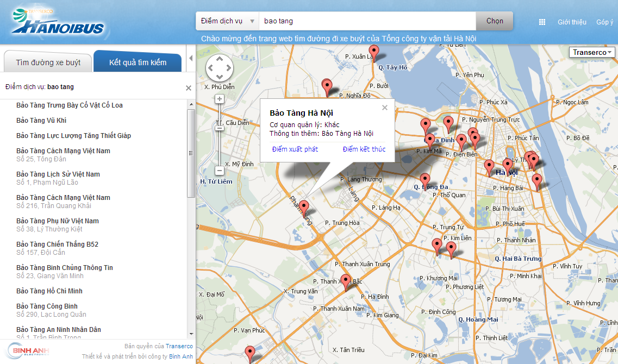Open Góp ý menu item
The image size is (618, 364).
[604, 22]
